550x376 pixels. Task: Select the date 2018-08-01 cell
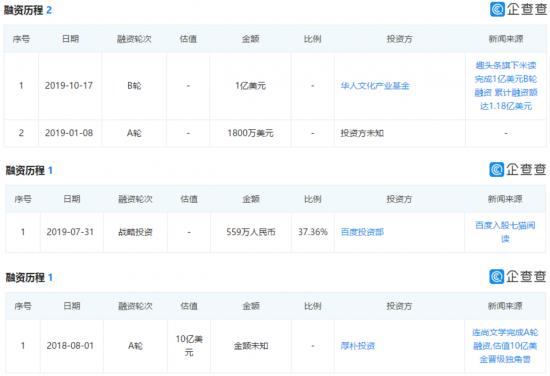(x=70, y=346)
